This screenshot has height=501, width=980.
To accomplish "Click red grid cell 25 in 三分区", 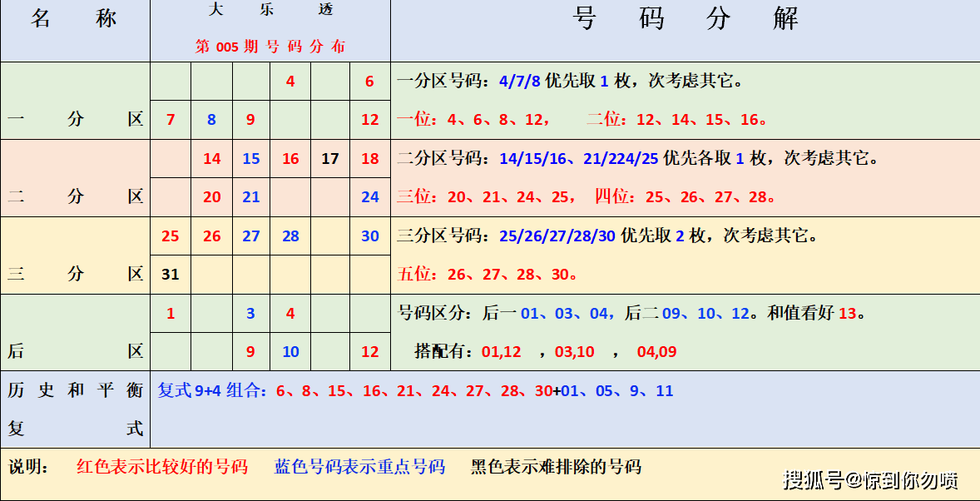I will 170,236.
